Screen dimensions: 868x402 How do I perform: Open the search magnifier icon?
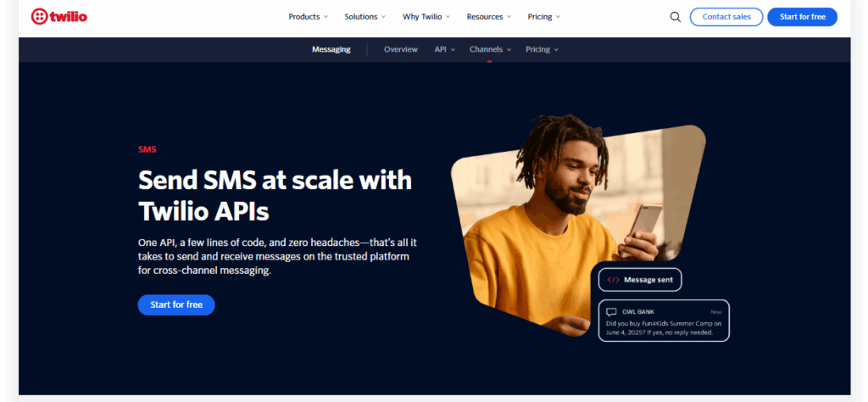click(x=676, y=17)
